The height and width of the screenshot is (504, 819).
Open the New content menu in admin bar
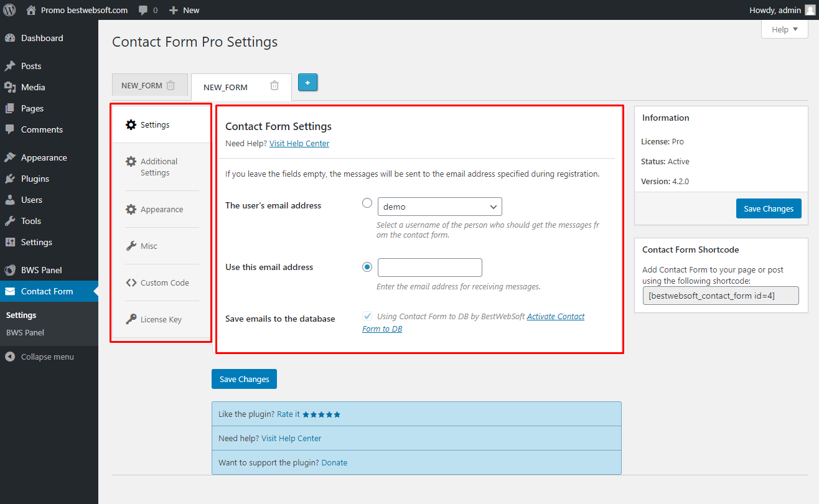[x=185, y=10]
